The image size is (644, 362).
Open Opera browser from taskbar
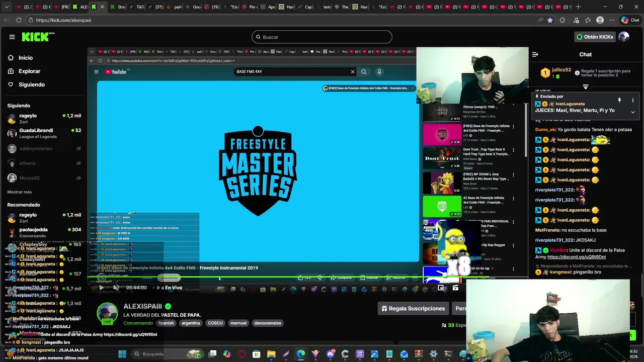coord(242,354)
